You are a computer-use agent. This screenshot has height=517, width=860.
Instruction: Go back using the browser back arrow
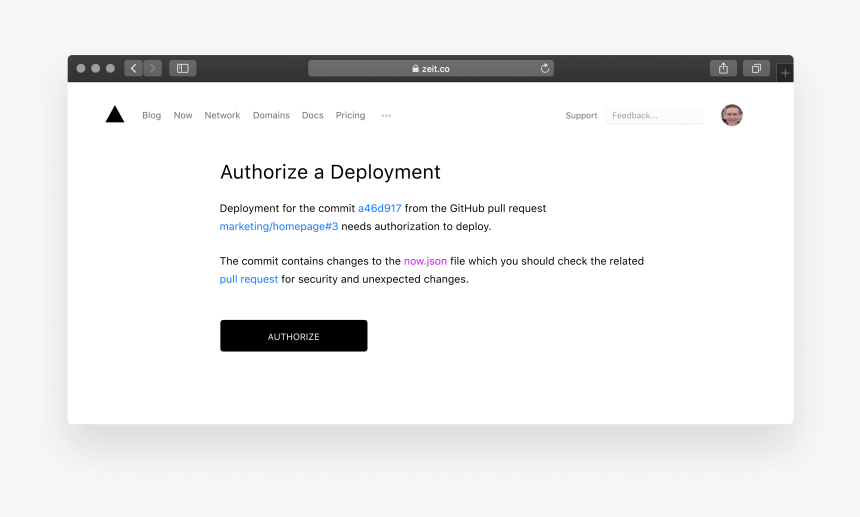[133, 68]
